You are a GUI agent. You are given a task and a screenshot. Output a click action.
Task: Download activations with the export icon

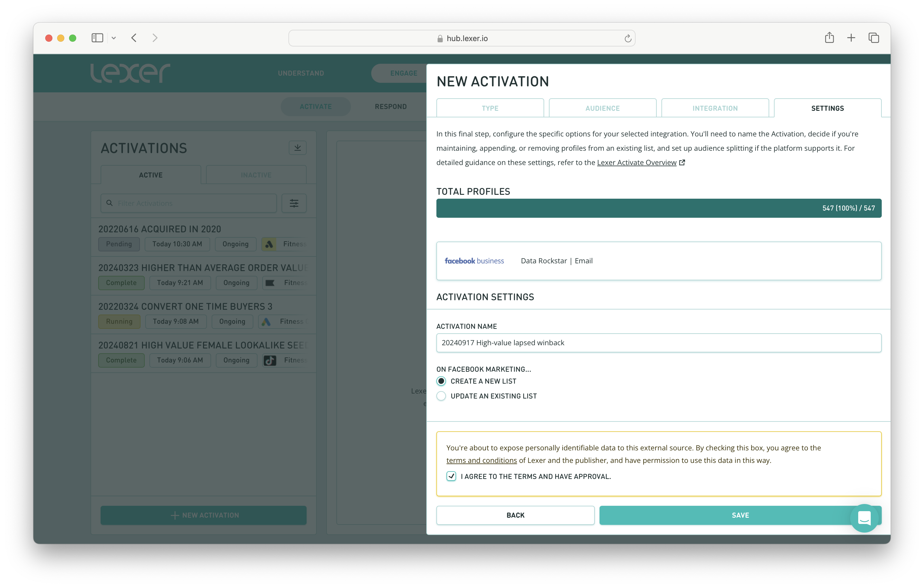pyautogui.click(x=297, y=147)
